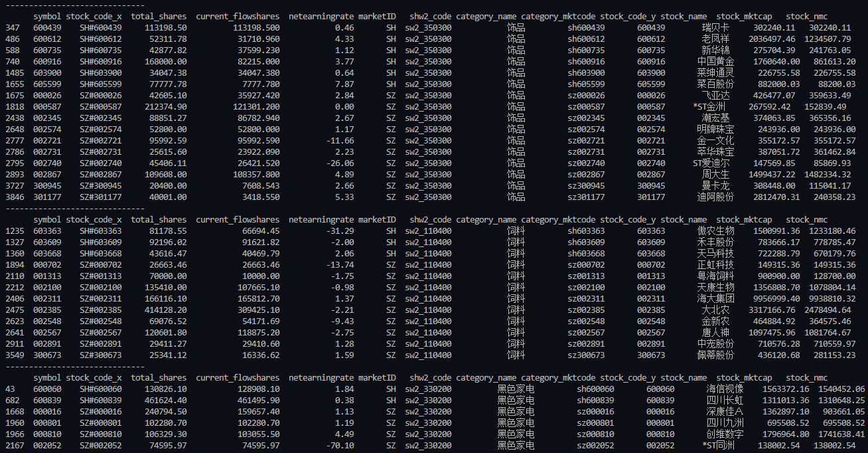Click stock_code_x value SZ#002867
This screenshot has width=868, height=453.
[101, 175]
